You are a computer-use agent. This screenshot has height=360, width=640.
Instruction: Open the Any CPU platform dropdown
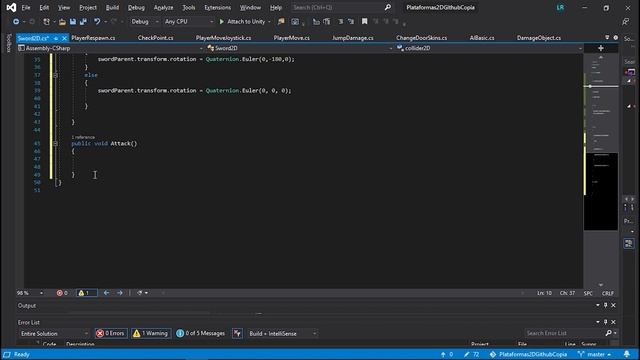click(188, 22)
